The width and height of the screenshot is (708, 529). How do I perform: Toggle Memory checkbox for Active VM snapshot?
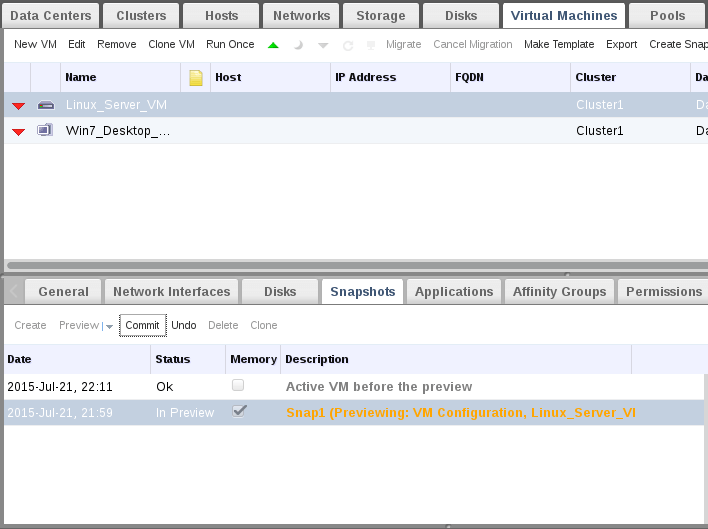coord(238,385)
